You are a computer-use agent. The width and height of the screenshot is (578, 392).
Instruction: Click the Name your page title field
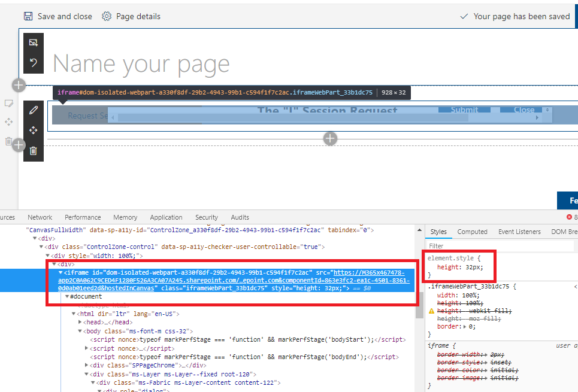(141, 63)
